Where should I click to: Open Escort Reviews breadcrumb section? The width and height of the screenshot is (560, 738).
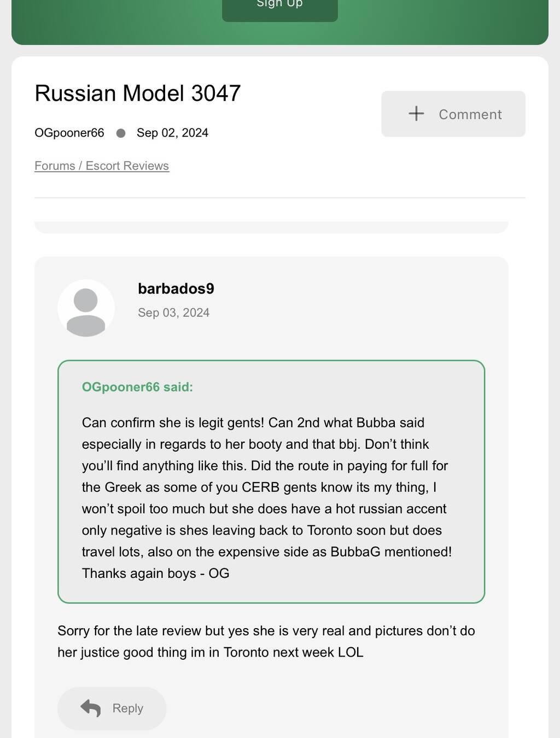coord(127,166)
